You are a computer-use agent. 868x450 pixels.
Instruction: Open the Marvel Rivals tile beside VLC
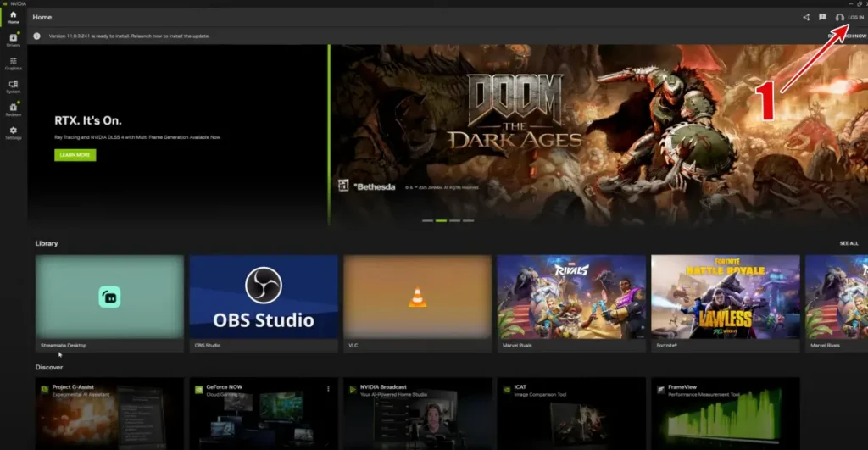click(x=571, y=303)
